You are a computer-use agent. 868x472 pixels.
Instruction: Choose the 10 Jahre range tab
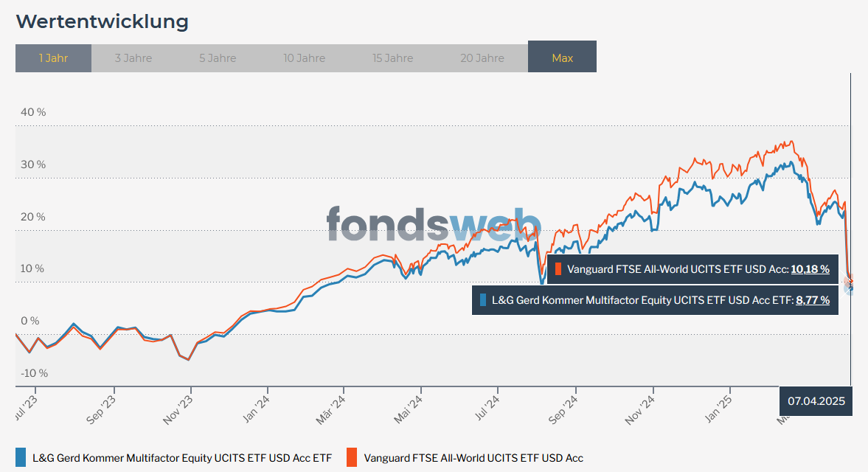coord(304,58)
